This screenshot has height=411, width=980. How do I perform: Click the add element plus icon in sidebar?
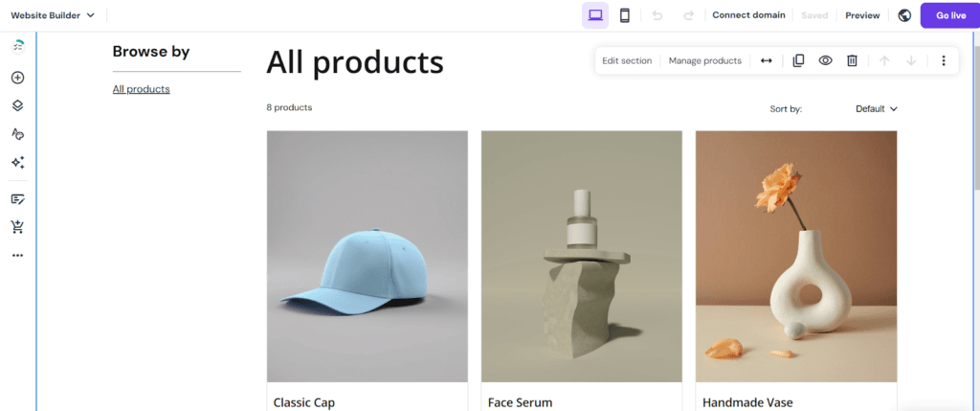pyautogui.click(x=17, y=78)
